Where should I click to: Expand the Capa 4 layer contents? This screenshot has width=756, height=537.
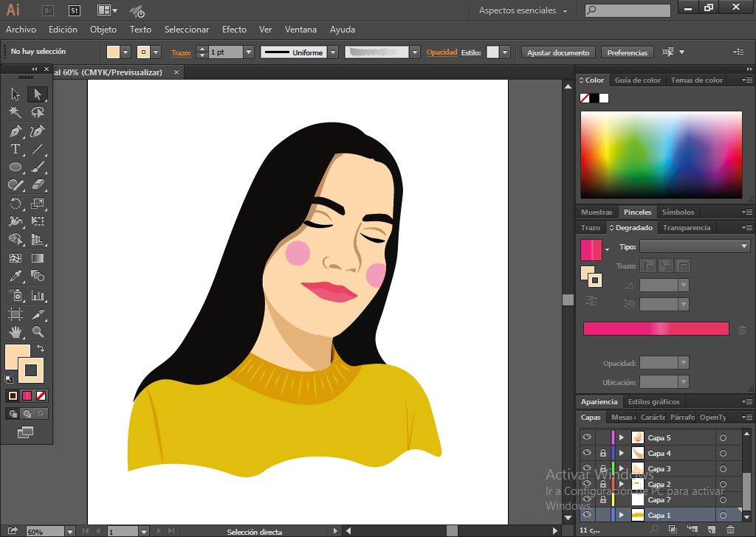pos(622,453)
